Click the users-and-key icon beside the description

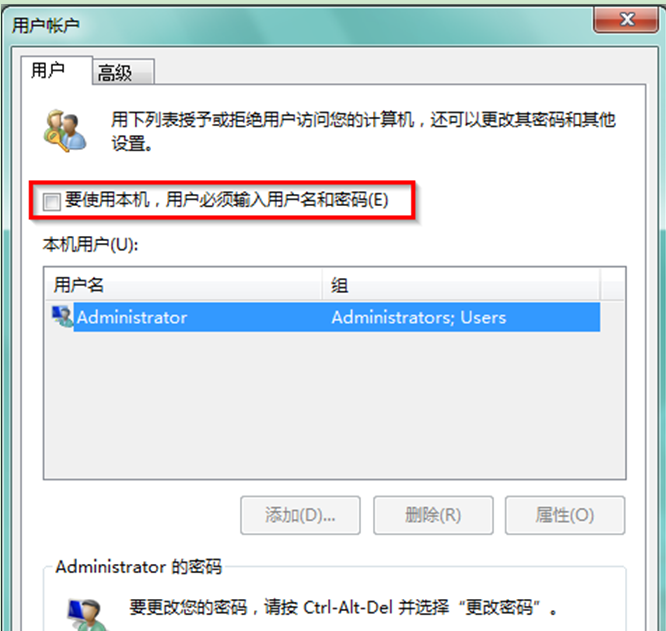pos(65,131)
